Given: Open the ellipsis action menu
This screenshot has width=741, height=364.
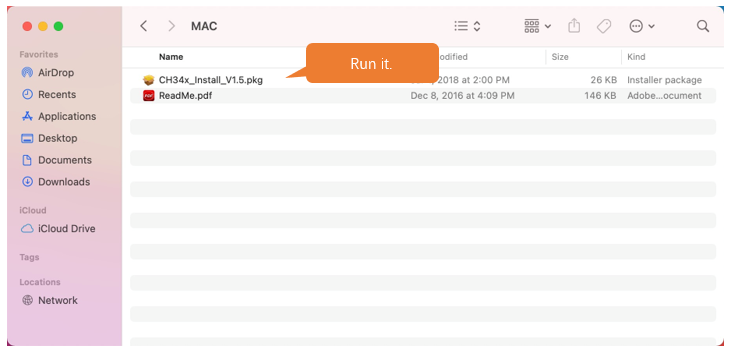Looking at the screenshot, I should point(642,26).
